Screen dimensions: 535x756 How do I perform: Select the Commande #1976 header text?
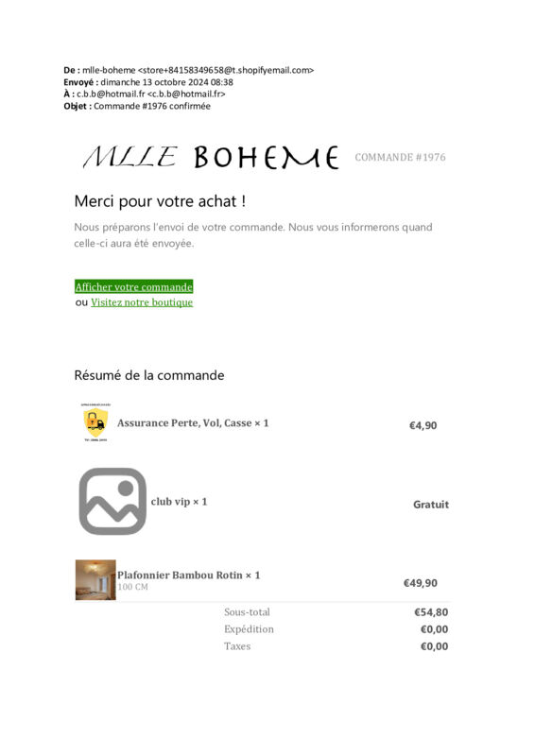[400, 157]
